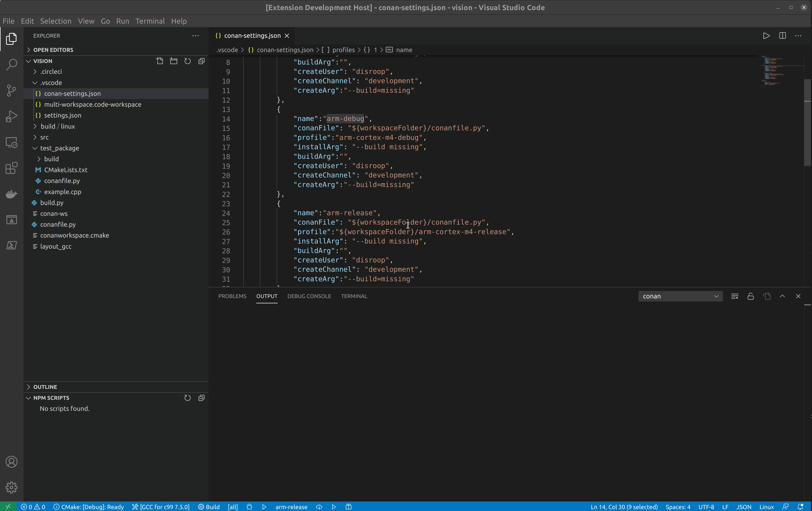The height and width of the screenshot is (511, 812).
Task: Split the editor to the right
Action: coord(782,36)
